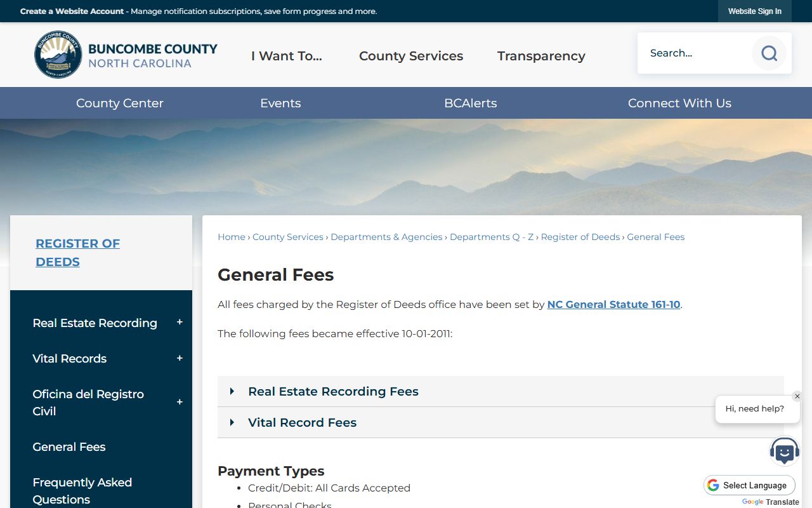This screenshot has width=812, height=508.
Task: Click the Payment Types heading
Action: point(271,471)
